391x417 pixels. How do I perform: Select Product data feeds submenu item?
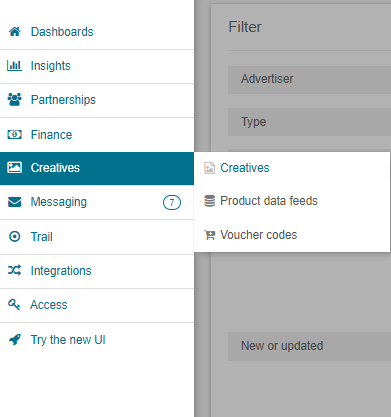[269, 201]
